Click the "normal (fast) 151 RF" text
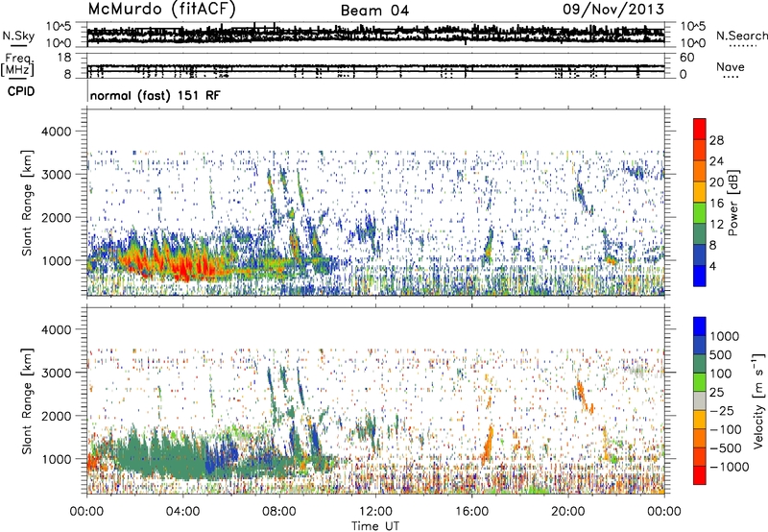The height and width of the screenshot is (532, 768). coord(156,95)
